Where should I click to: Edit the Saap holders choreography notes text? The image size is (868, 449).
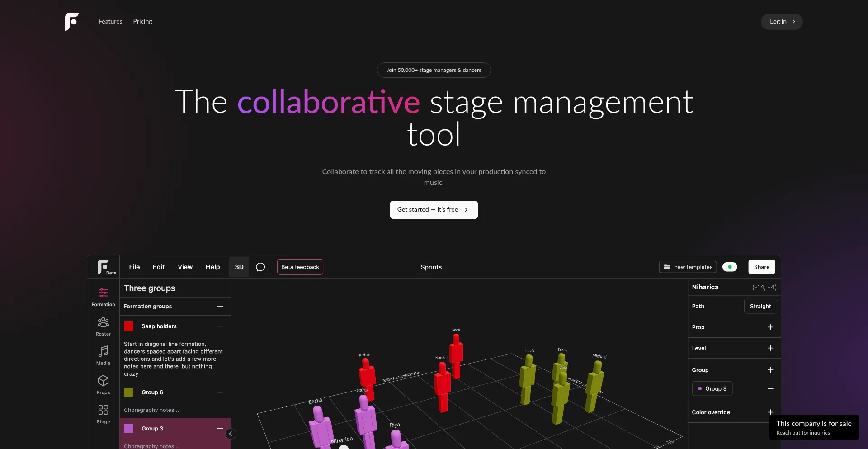pos(174,359)
